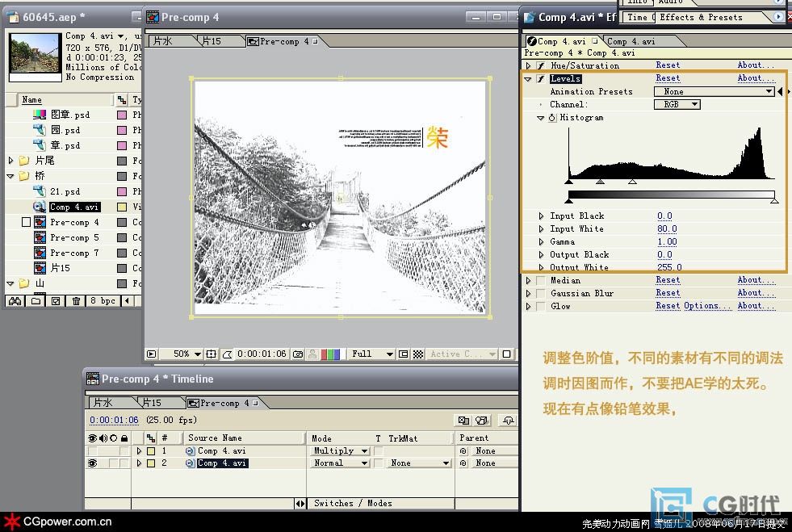Switch to the 片水 tab in the composition viewer
The height and width of the screenshot is (532, 792).
point(162,41)
